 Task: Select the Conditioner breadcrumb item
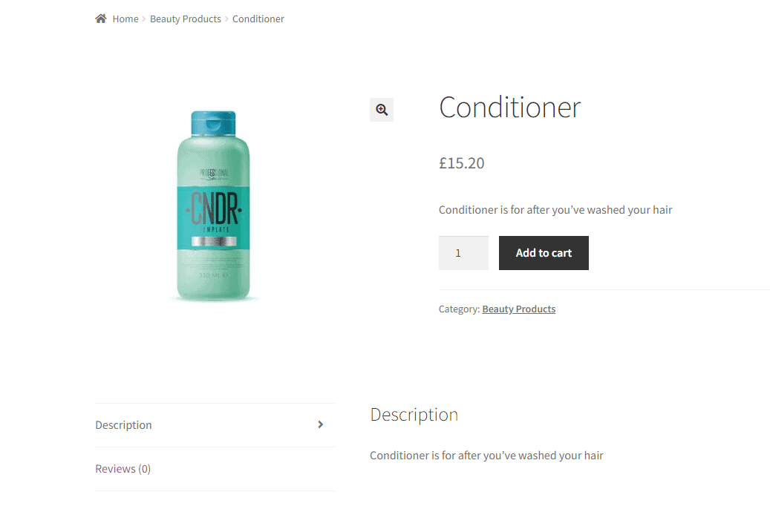[x=258, y=19]
